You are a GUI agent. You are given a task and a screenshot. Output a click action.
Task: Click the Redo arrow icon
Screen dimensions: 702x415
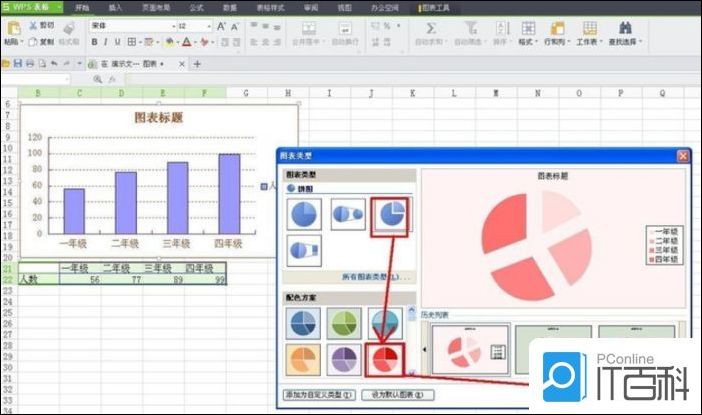66,64
